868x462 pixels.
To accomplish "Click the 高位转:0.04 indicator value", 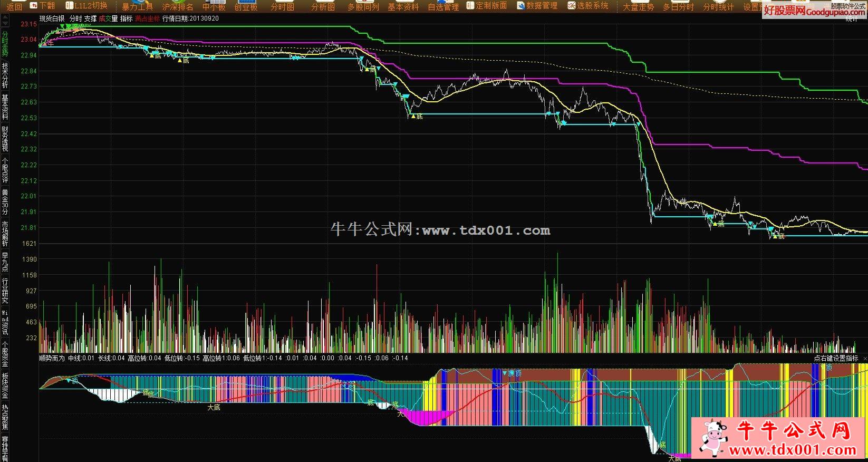I will tap(144, 358).
